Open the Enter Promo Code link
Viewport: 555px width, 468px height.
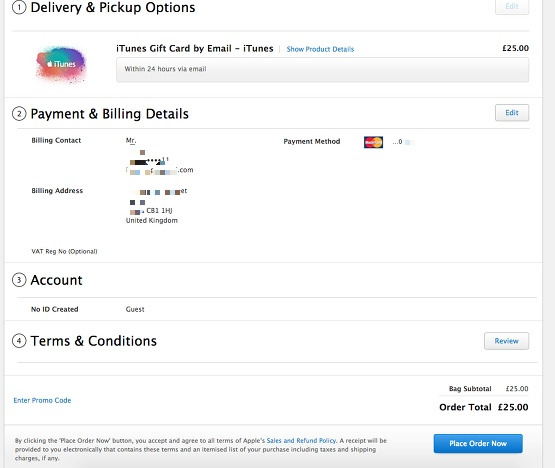[x=42, y=400]
